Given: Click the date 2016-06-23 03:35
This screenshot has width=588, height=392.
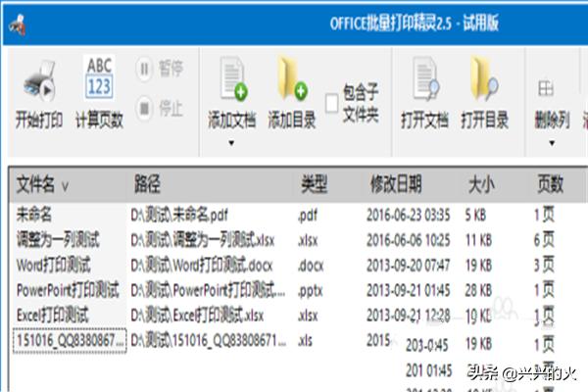Looking at the screenshot, I should pyautogui.click(x=408, y=216).
